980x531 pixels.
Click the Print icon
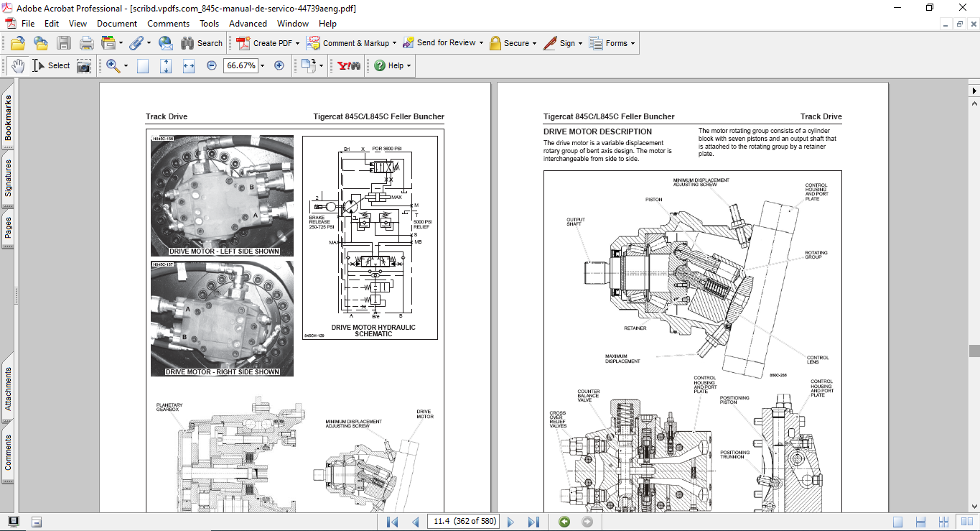click(86, 43)
